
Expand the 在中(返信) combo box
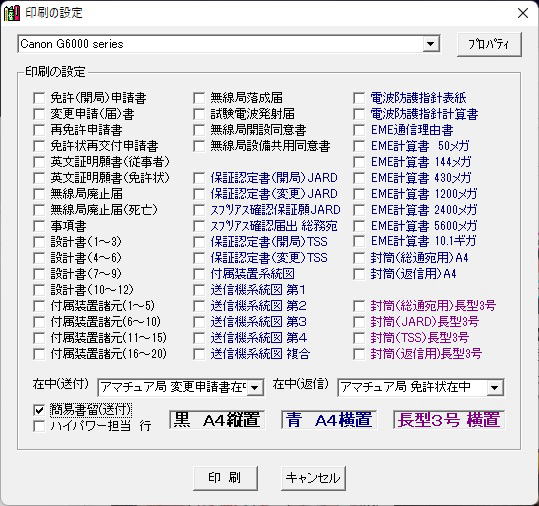coord(495,388)
